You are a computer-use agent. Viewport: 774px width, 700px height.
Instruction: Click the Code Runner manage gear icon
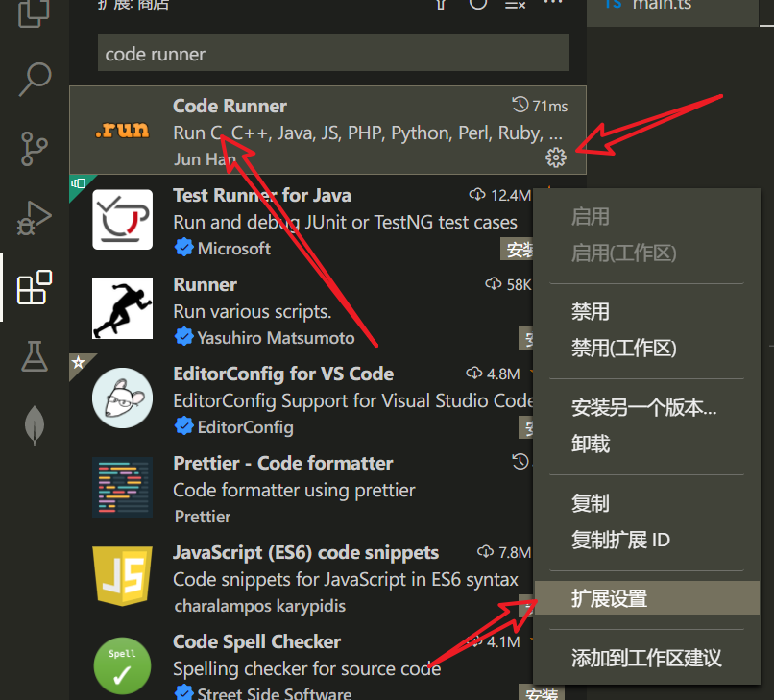pyautogui.click(x=556, y=157)
